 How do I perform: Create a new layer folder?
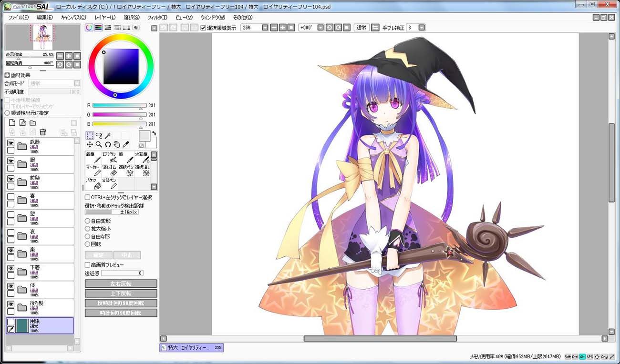(x=32, y=123)
